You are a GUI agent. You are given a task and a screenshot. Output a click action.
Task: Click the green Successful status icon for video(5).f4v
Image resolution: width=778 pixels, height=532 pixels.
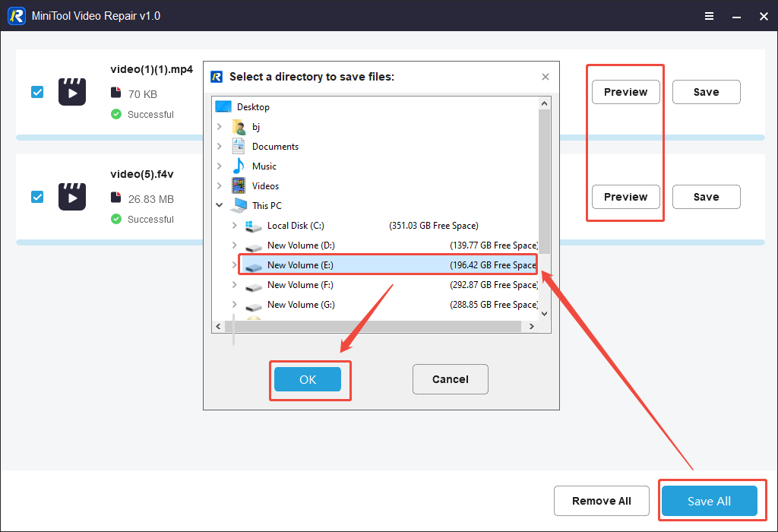pyautogui.click(x=115, y=219)
